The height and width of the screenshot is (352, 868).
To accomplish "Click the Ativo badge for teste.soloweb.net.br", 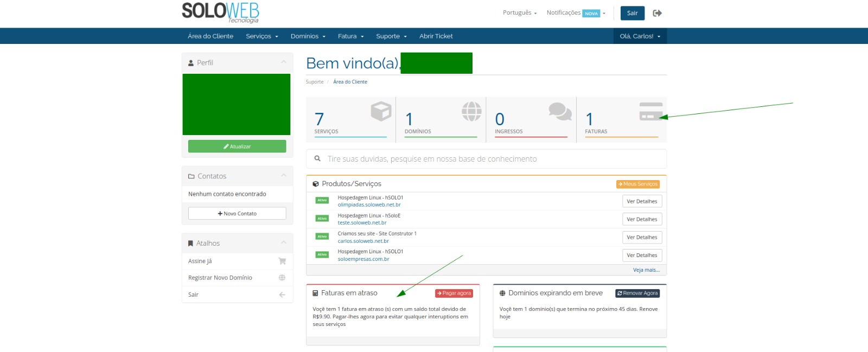I will 322,219.
